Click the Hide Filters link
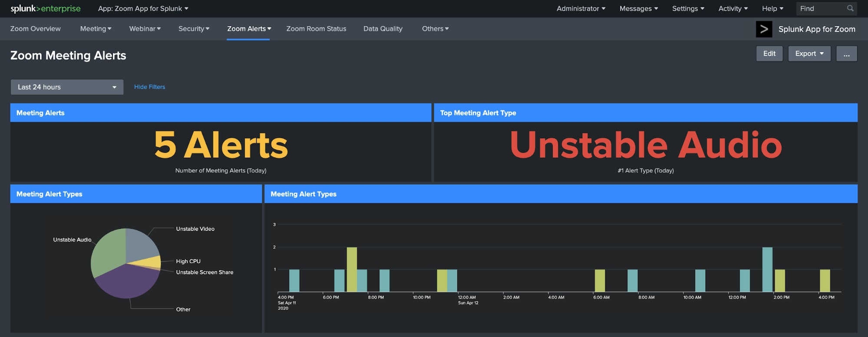This screenshot has height=337, width=868. pyautogui.click(x=150, y=87)
